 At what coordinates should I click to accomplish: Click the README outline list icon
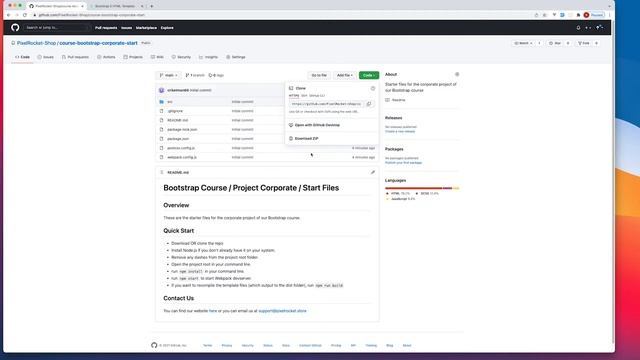(x=162, y=172)
